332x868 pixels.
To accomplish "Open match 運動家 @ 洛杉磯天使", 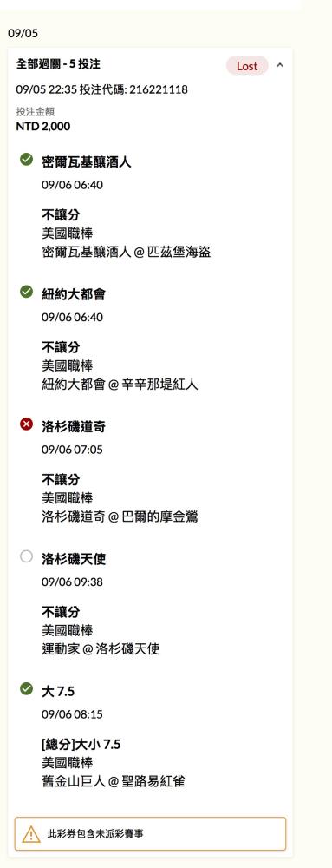I will point(101,648).
